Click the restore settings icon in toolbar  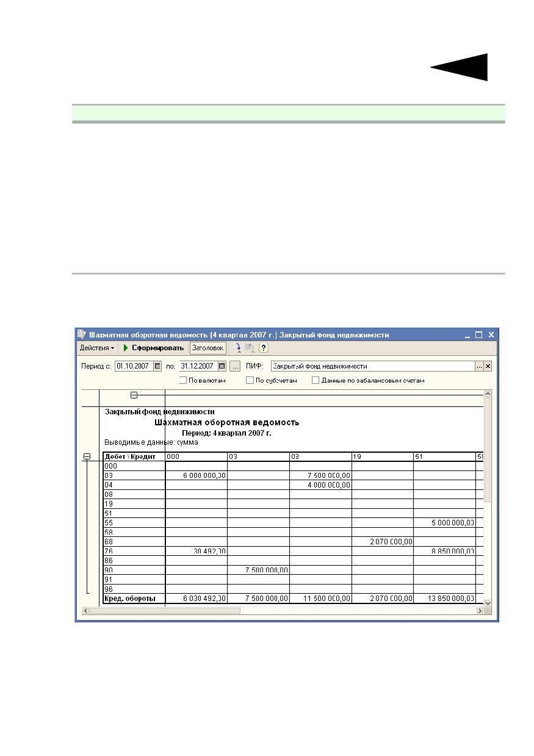click(x=250, y=348)
